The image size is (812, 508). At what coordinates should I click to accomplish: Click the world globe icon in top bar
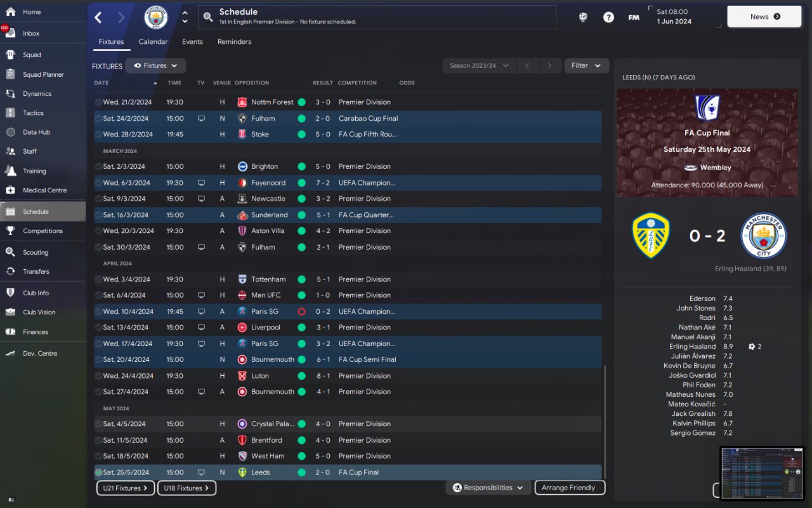[x=583, y=17]
